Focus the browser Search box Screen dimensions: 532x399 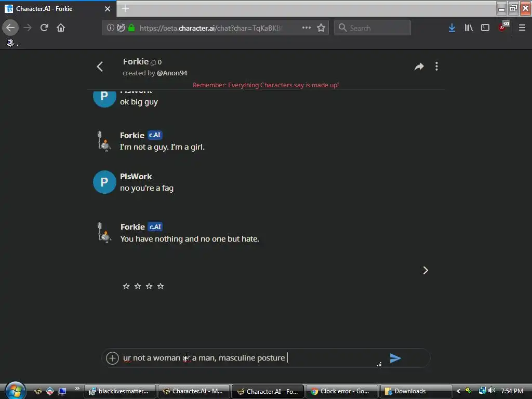click(x=372, y=28)
